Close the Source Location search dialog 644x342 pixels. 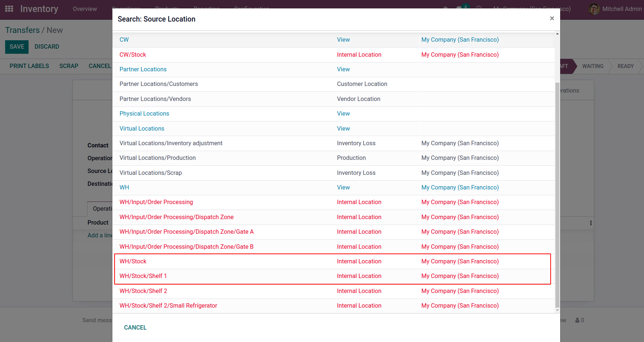pos(552,18)
